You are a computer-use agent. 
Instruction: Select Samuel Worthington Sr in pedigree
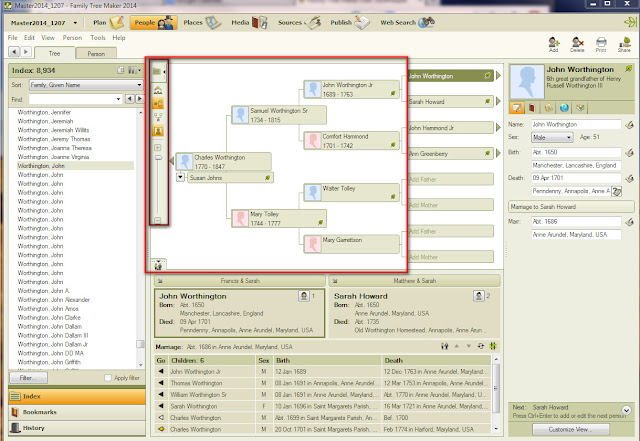click(279, 115)
